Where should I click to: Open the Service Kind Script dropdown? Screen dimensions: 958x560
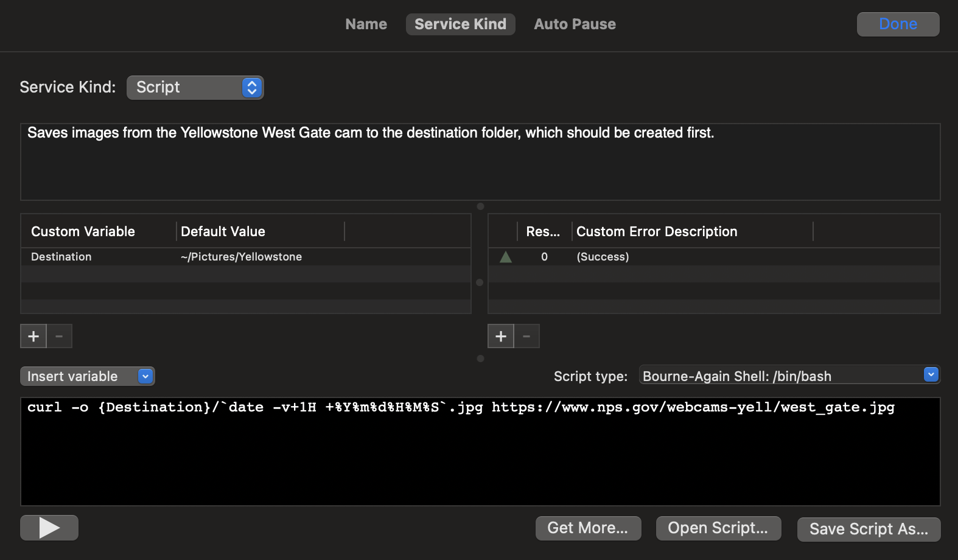coord(195,87)
